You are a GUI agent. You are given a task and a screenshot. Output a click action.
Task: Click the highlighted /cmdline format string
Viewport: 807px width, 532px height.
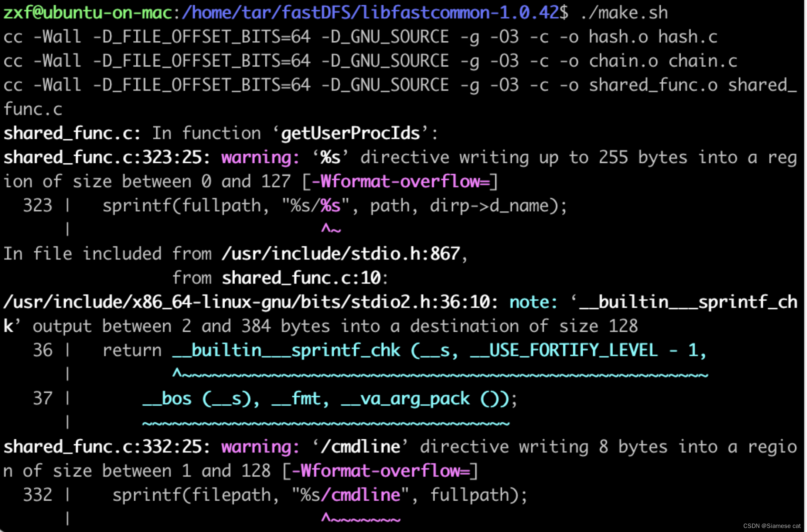[x=361, y=495]
